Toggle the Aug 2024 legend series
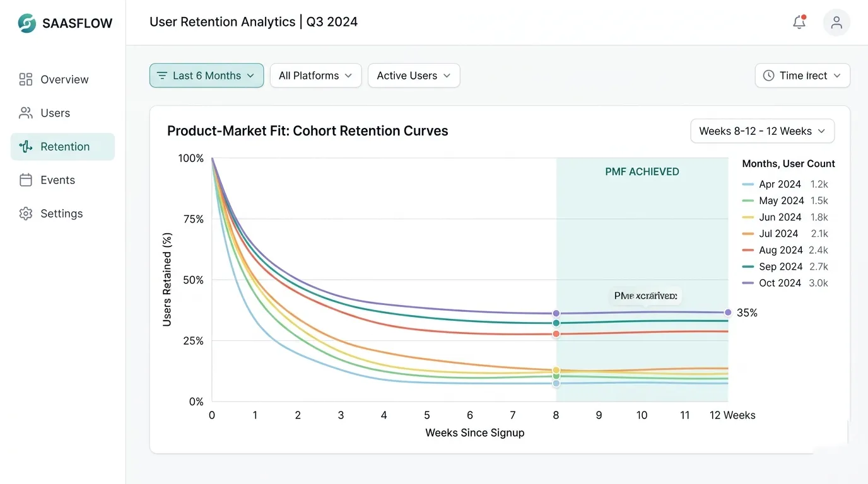 (x=785, y=250)
